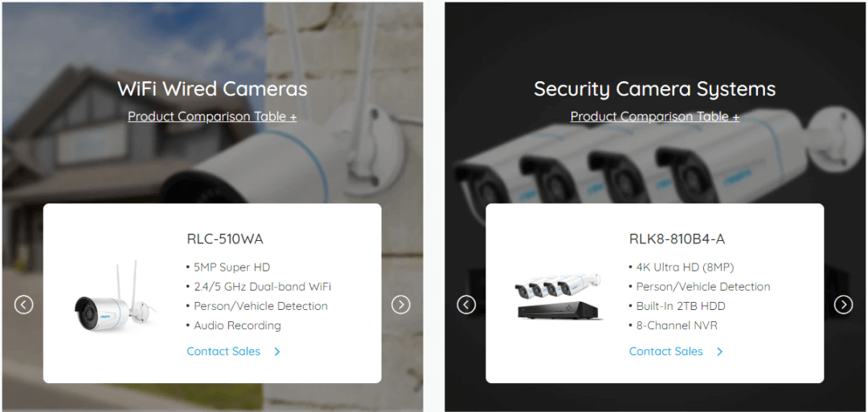
Task: Click chevron beside RLK8-810B4-A Contact Sales
Action: pyautogui.click(x=719, y=352)
